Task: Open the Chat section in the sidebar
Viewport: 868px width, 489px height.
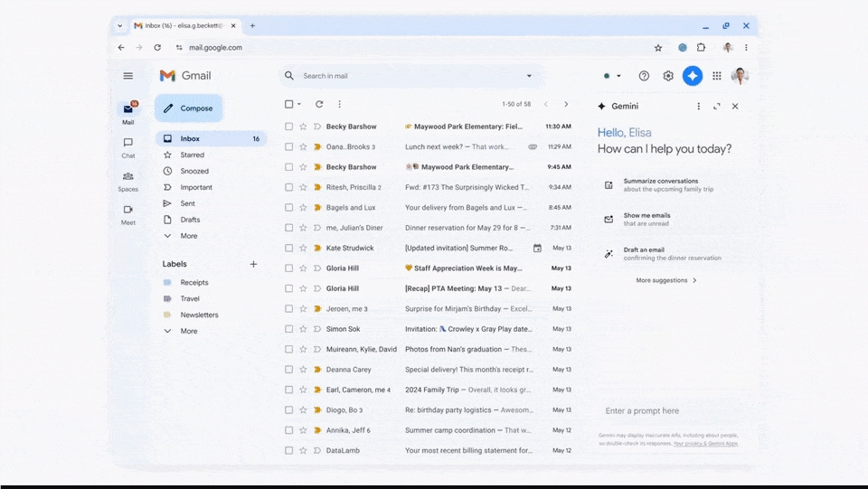Action: (x=127, y=147)
